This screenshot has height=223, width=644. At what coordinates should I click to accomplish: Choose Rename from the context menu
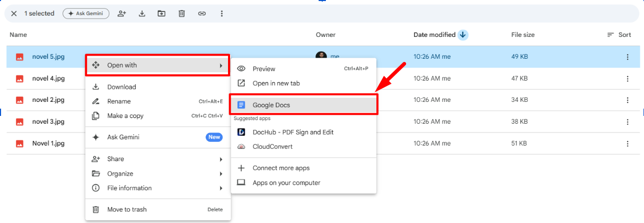point(158,101)
